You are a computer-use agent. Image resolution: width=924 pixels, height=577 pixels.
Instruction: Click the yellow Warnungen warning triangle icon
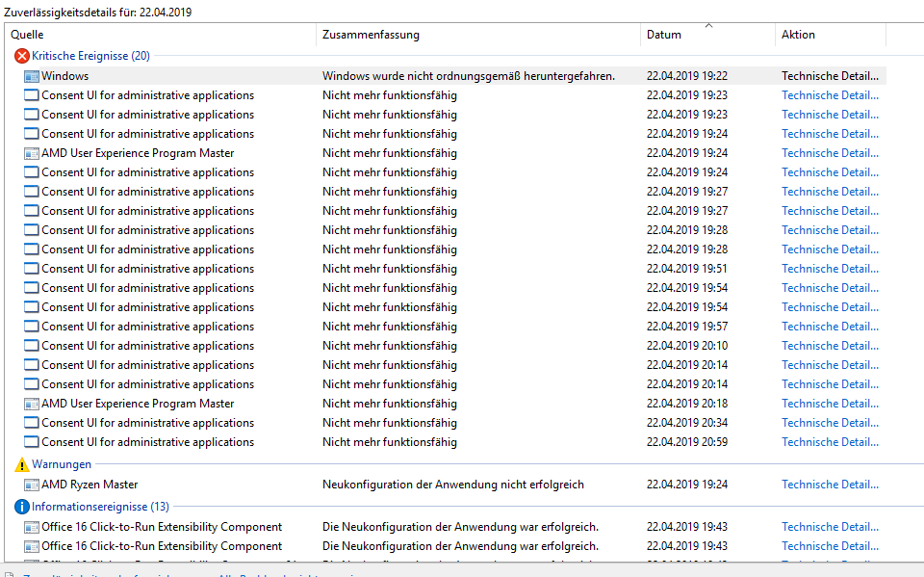[x=22, y=465]
